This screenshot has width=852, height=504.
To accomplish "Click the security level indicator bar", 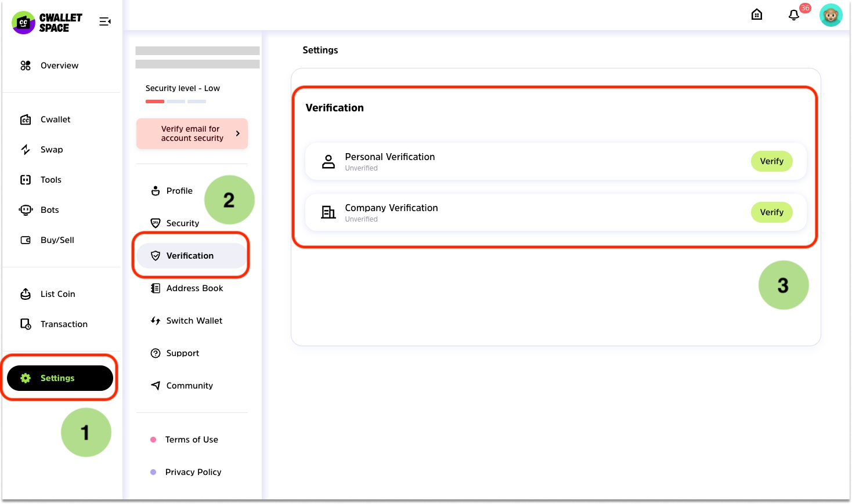I will tap(175, 101).
